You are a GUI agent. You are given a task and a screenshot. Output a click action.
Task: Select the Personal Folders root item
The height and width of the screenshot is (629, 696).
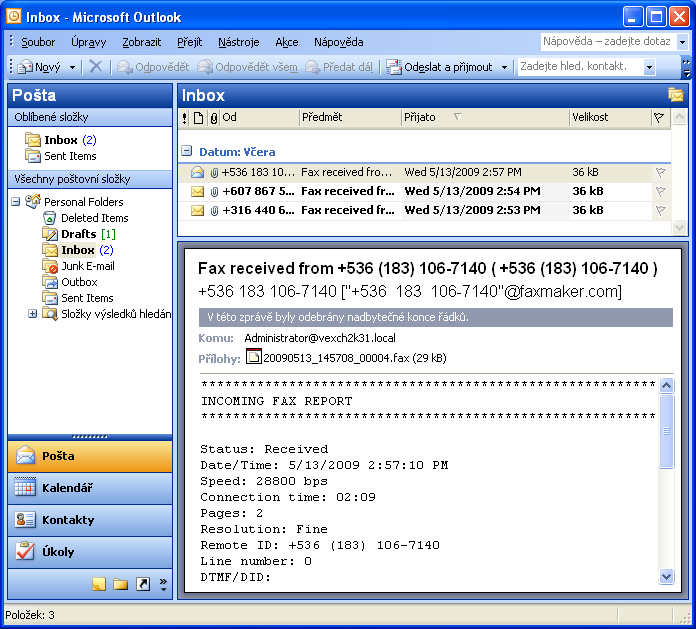tap(75, 202)
